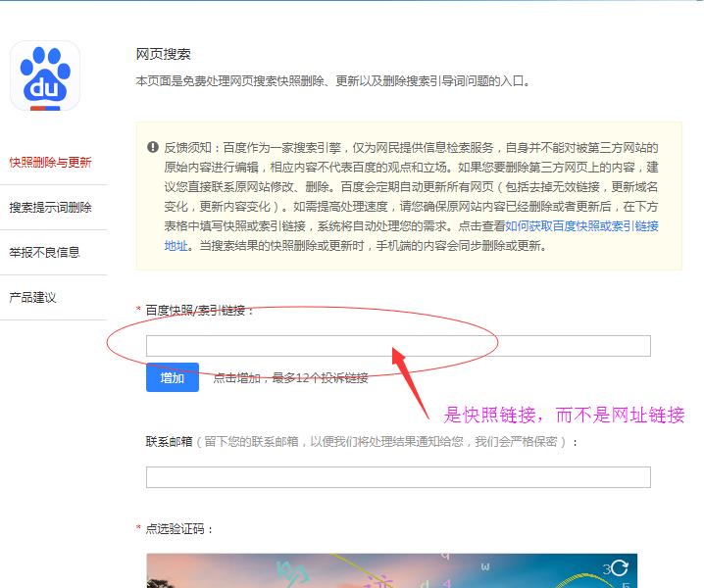Click the exclamation info icon in notice
Screen dimensions: 704x588
pyautogui.click(x=153, y=147)
